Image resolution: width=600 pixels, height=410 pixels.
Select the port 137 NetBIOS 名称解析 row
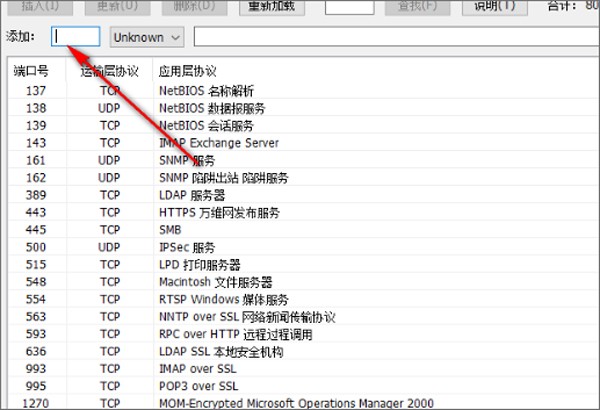[x=213, y=91]
